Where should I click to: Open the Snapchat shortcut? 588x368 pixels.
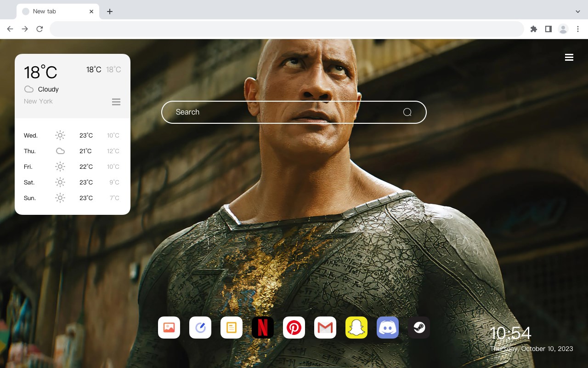(x=356, y=328)
